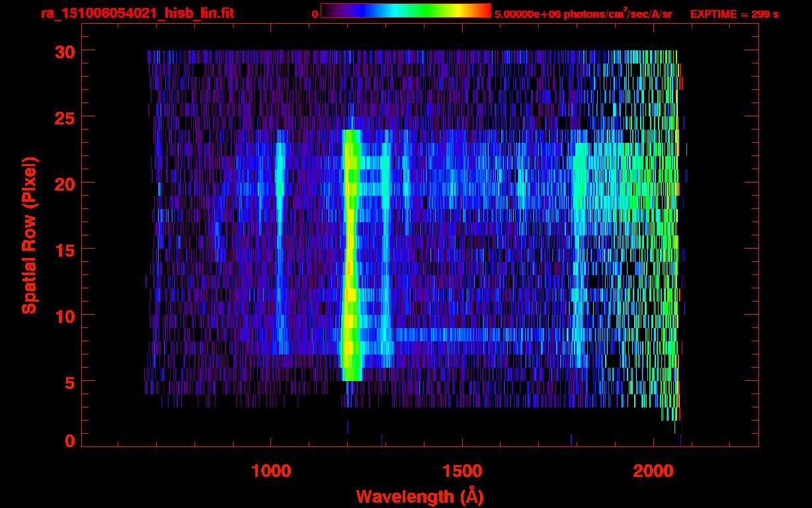Image resolution: width=812 pixels, height=508 pixels.
Task: Click the EXPTIME = 299 s text
Action: tap(734, 14)
